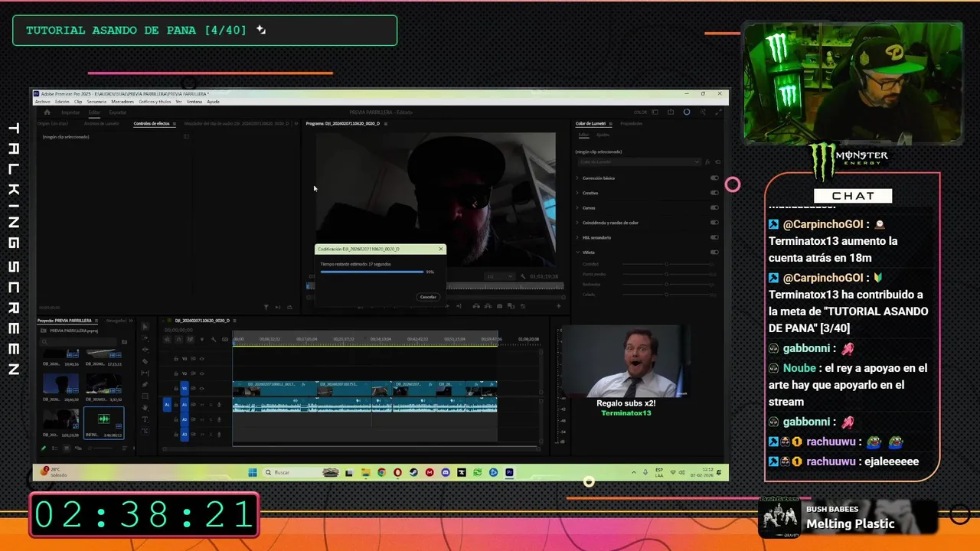The height and width of the screenshot is (551, 980).
Task: Expand the Corrección básica section
Action: pyautogui.click(x=577, y=178)
